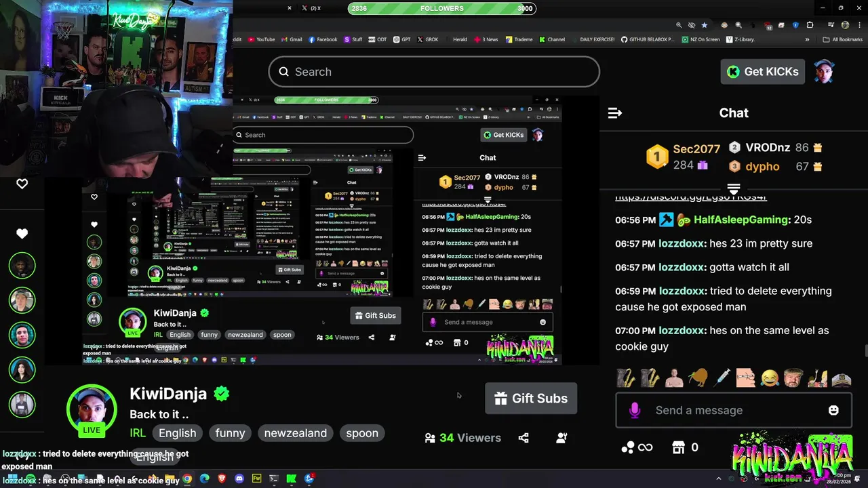Insert the glasses cartoon face emote
Image resolution: width=868 pixels, height=488 pixels.
pyautogui.click(x=746, y=378)
